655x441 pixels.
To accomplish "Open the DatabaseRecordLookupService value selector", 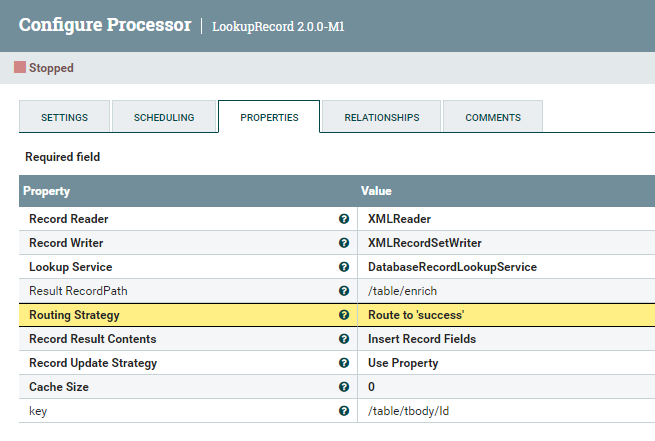I will pos(452,267).
